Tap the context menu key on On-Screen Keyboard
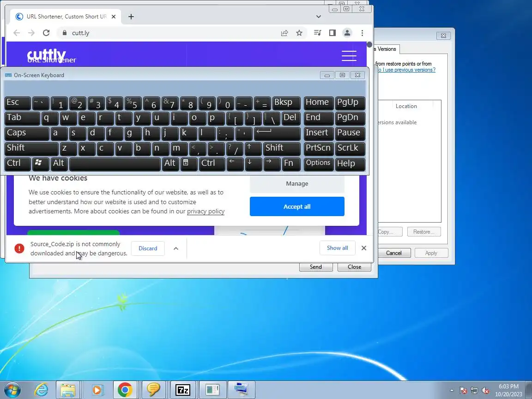532x399 pixels. click(x=188, y=164)
